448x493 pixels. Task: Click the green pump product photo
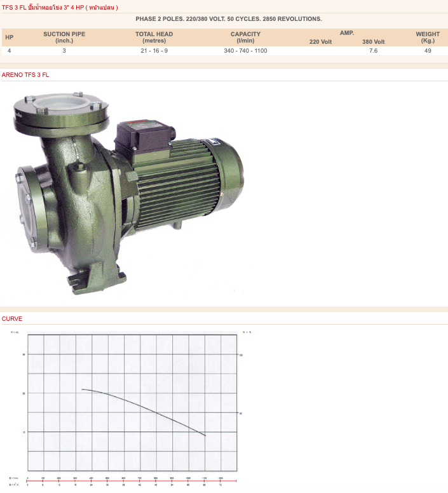[x=128, y=193]
